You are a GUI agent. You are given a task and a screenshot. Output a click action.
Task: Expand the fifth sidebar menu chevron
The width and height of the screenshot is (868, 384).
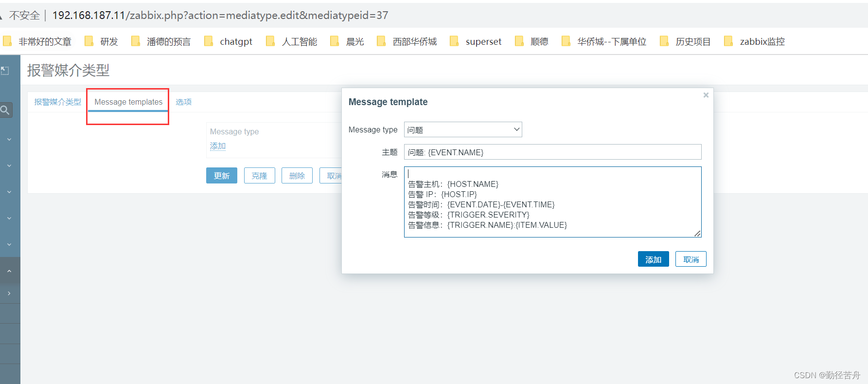pos(9,244)
